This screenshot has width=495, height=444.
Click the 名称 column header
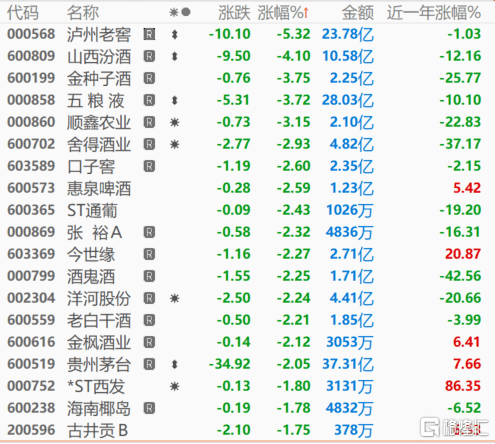tap(83, 13)
